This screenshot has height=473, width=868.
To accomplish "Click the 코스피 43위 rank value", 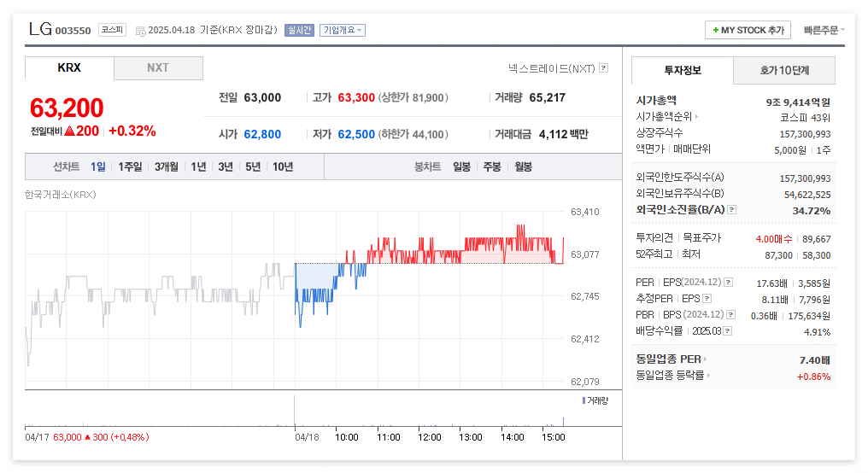I will [x=806, y=118].
